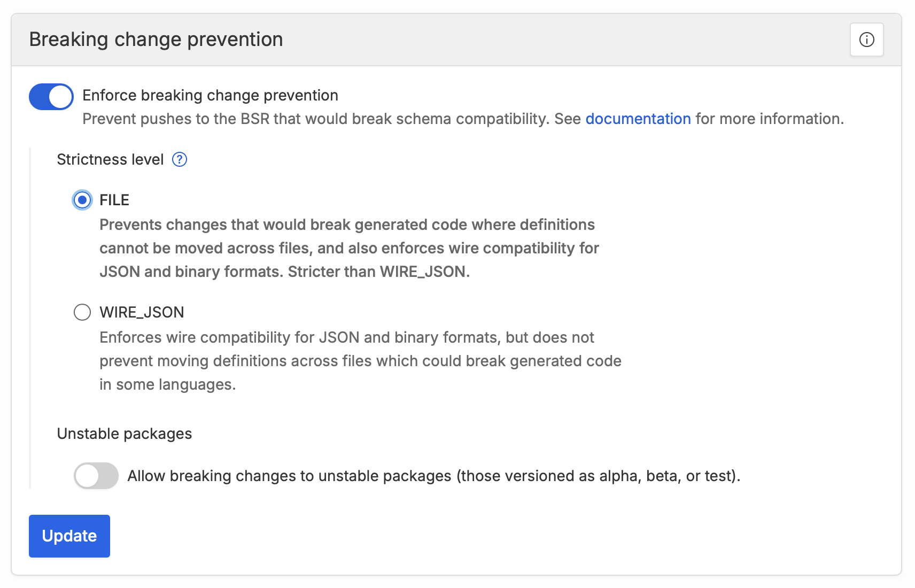Viewport: 915px width, 588px height.
Task: Select the FILE radio button circle
Action: (x=82, y=200)
